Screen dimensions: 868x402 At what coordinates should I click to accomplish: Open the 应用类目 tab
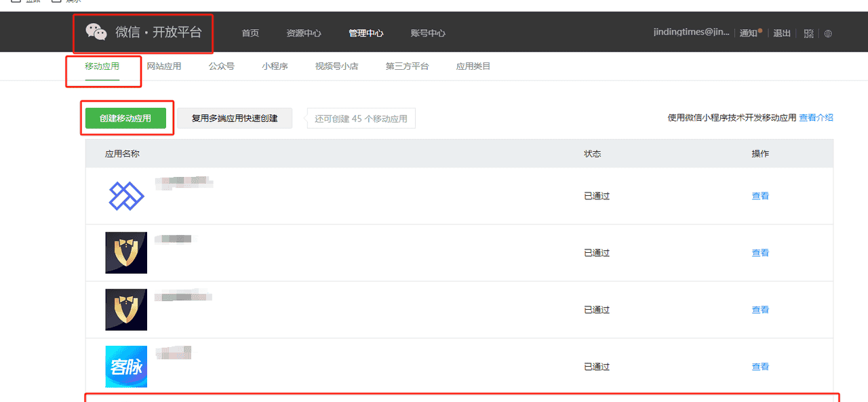tap(473, 66)
